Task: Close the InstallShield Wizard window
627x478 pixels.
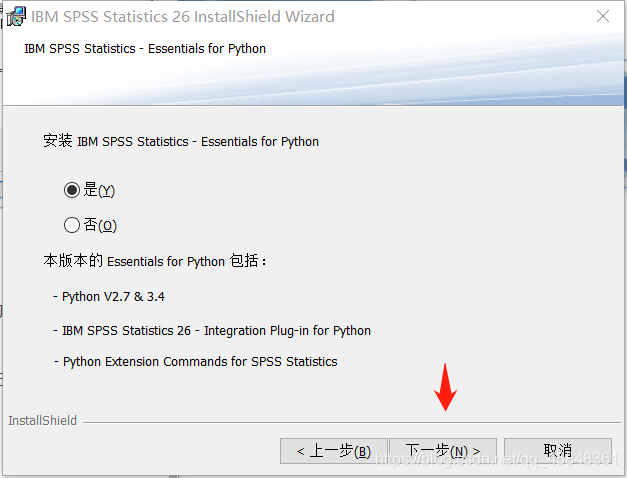Action: [x=603, y=16]
